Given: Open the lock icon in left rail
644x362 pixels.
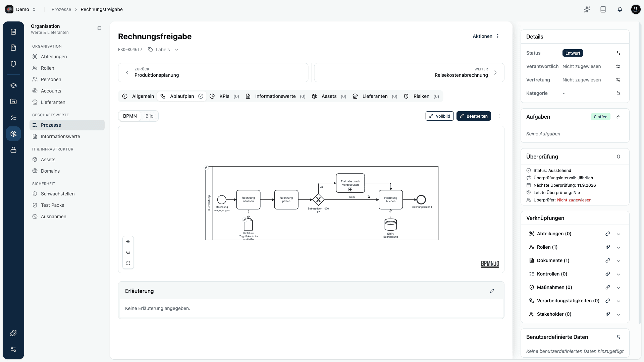Looking at the screenshot, I should (13, 150).
